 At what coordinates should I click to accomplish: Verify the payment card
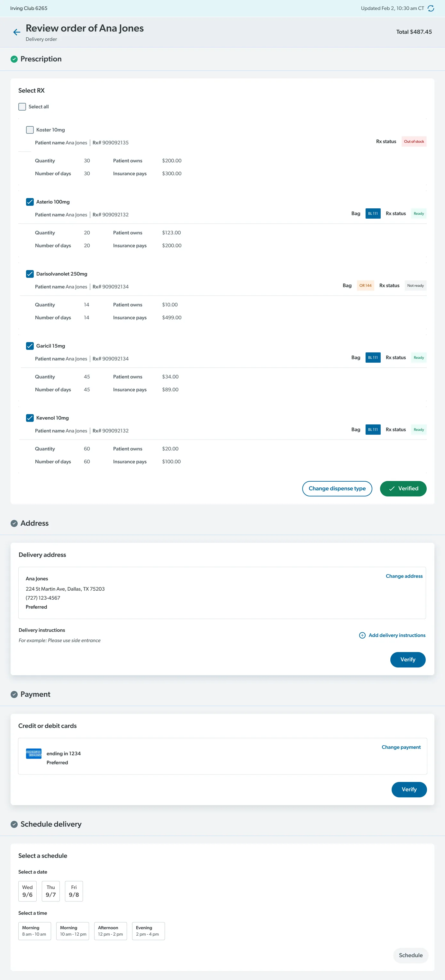(x=409, y=789)
